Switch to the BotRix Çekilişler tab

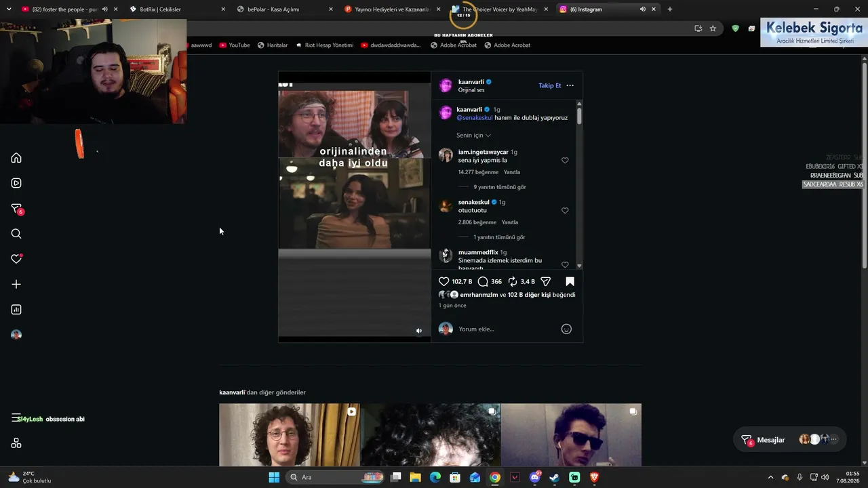coord(176,9)
